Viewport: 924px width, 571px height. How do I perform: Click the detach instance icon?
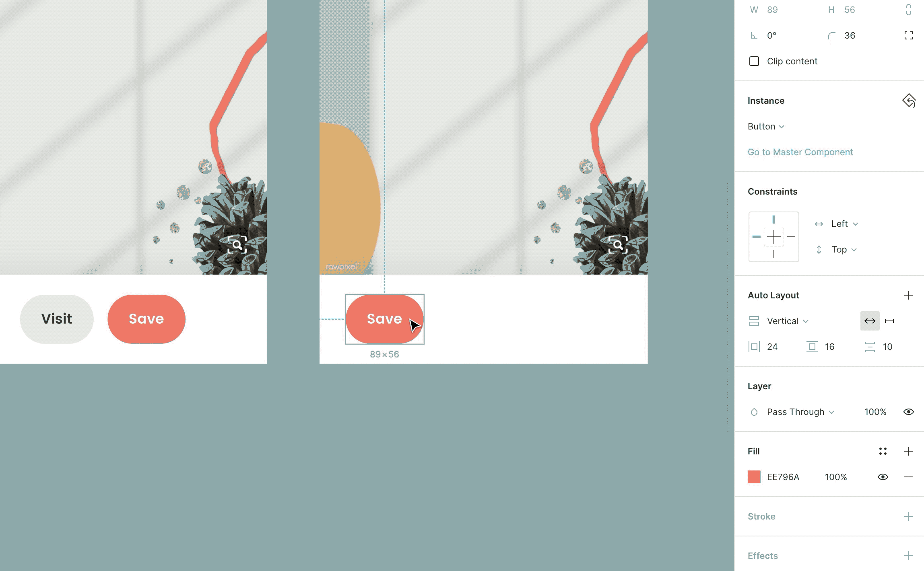(x=910, y=100)
